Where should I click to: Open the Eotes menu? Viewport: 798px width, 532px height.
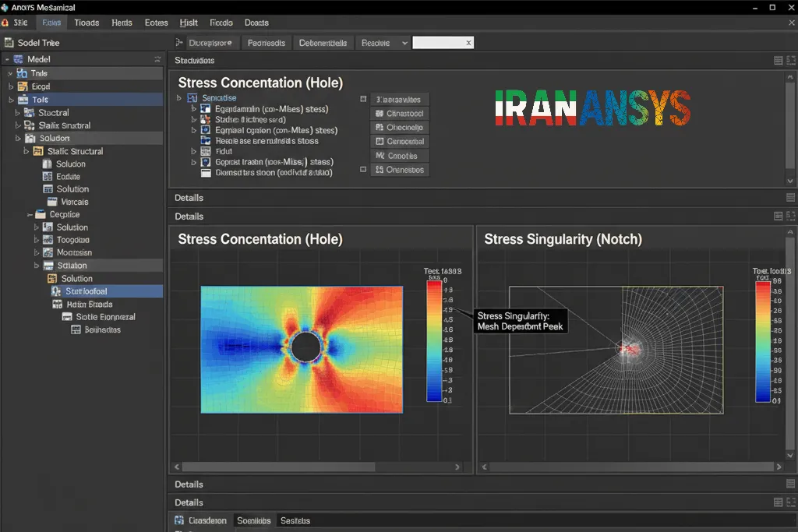coord(156,23)
